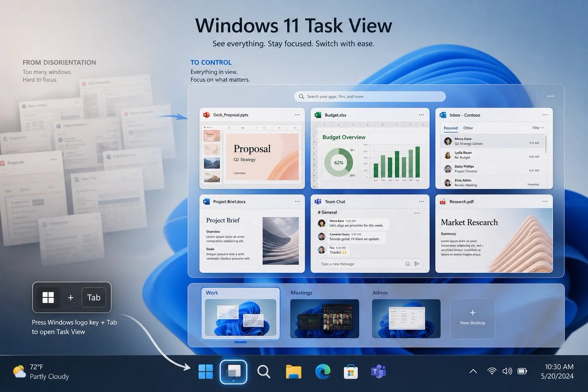This screenshot has width=588, height=392.
Task: Open more options on Budget.xlsx card
Action: tap(422, 115)
